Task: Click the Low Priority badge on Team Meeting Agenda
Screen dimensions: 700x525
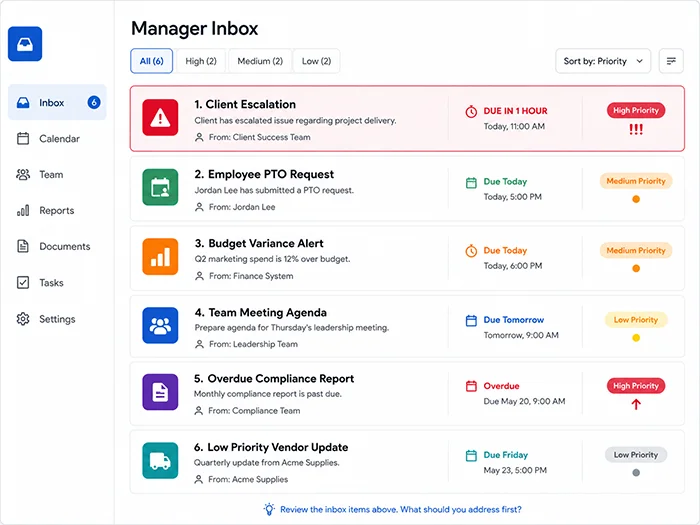Action: point(636,320)
